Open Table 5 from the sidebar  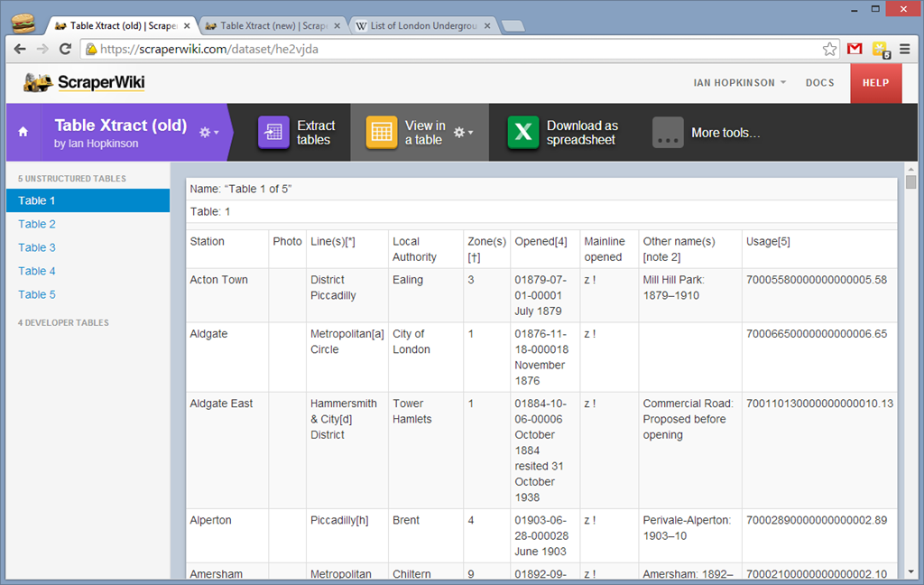tap(36, 295)
